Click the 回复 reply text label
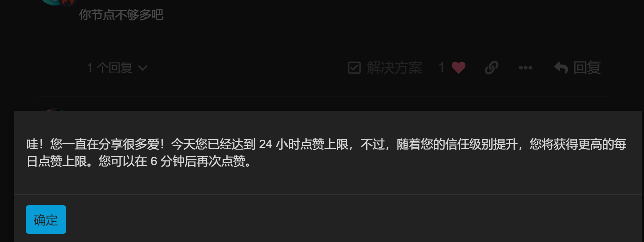644x242 pixels. [587, 67]
